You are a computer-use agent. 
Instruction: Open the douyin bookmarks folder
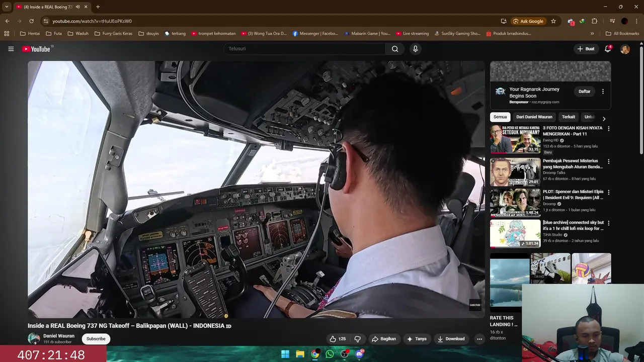pos(148,34)
